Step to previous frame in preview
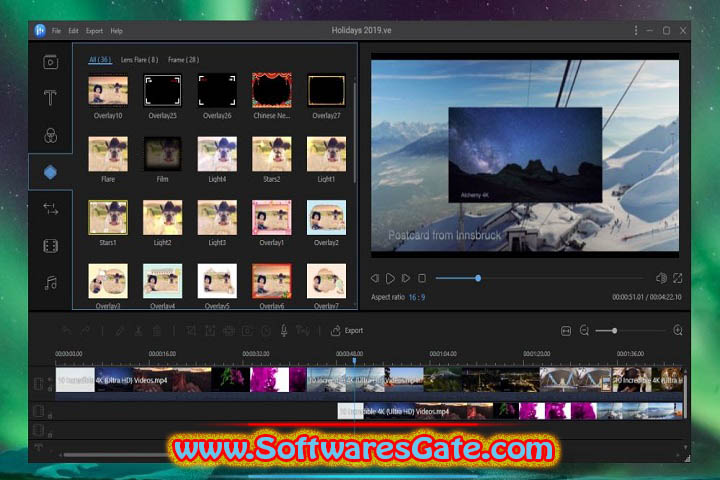Image resolution: width=720 pixels, height=480 pixels. [x=375, y=278]
